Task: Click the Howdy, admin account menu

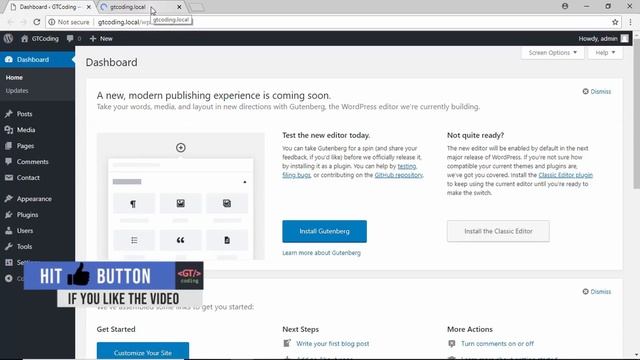Action: point(603,38)
